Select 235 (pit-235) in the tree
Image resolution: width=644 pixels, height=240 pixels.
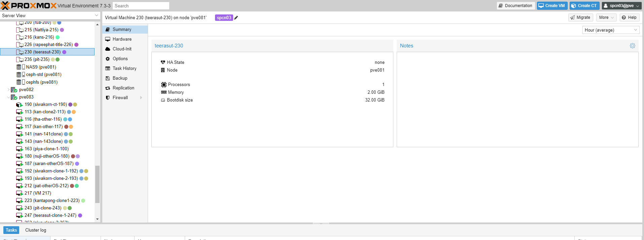click(x=47, y=59)
